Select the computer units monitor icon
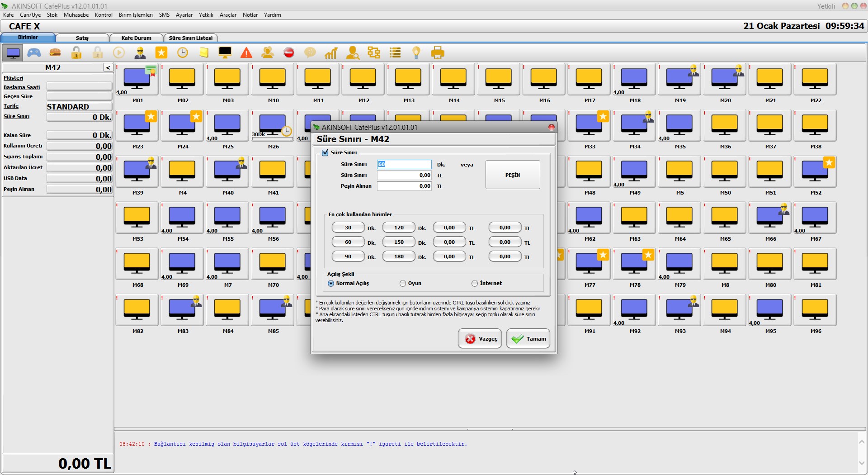The height and width of the screenshot is (475, 868). (x=13, y=53)
